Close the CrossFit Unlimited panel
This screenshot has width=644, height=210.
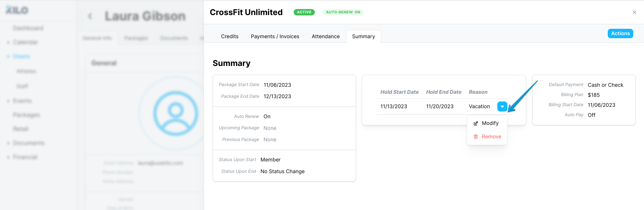click(x=634, y=12)
